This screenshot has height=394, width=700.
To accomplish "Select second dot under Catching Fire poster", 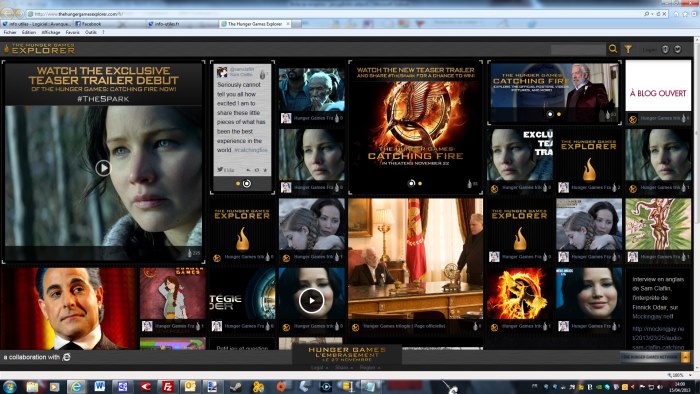I will (x=420, y=183).
